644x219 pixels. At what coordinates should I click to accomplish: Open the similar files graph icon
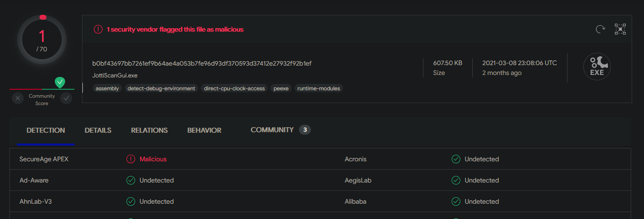620,30
